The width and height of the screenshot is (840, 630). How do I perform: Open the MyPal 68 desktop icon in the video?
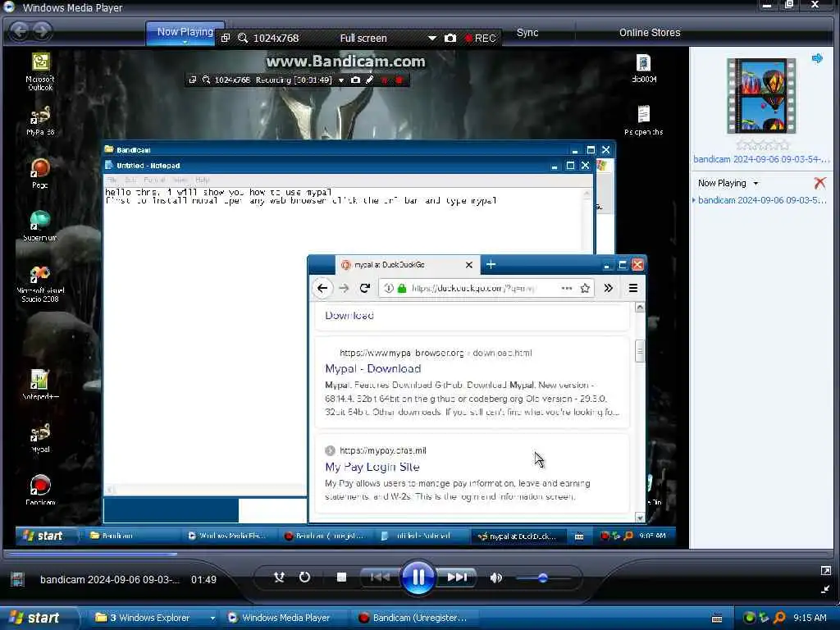pyautogui.click(x=40, y=121)
